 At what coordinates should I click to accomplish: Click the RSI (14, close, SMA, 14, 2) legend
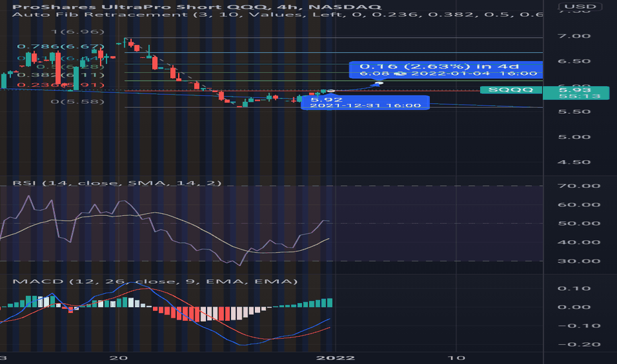click(x=117, y=183)
